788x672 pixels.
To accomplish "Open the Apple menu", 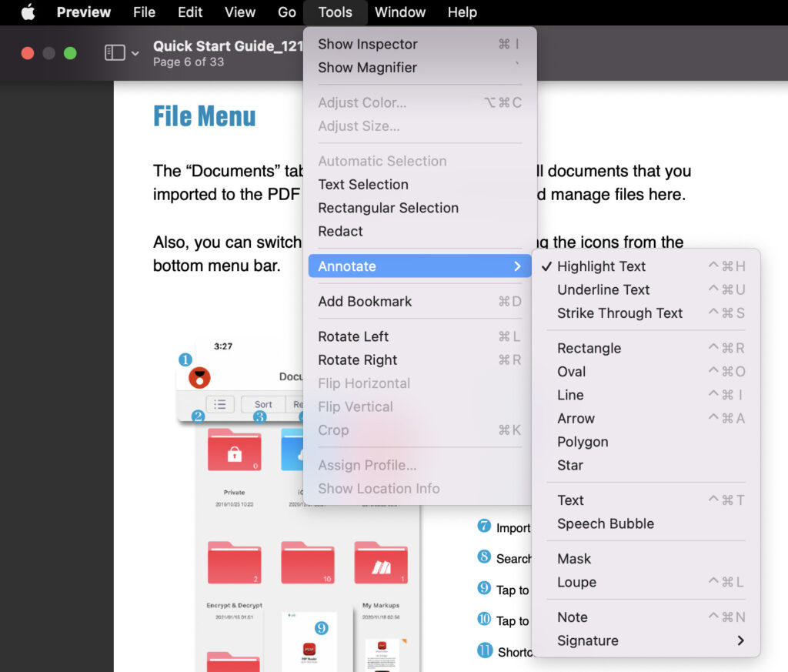I will (28, 12).
